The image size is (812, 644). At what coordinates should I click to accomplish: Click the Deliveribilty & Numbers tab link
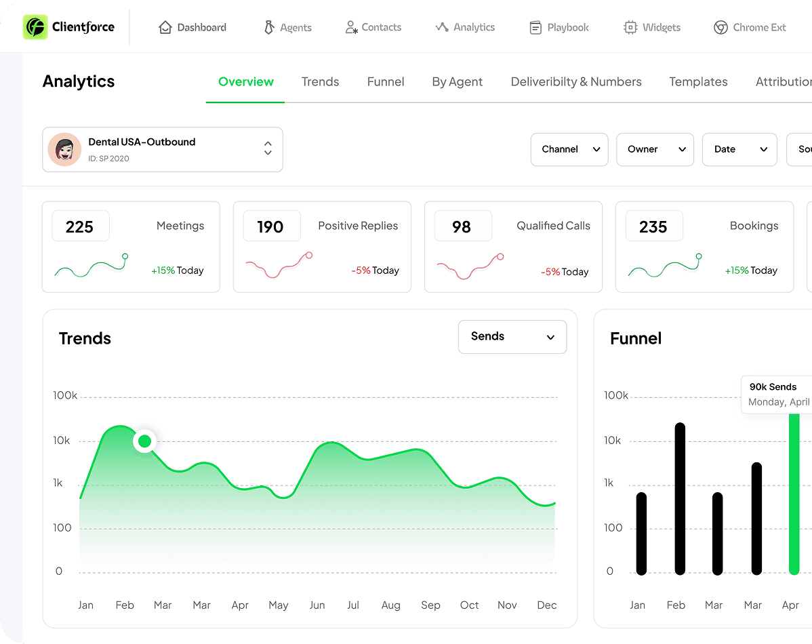pos(576,81)
